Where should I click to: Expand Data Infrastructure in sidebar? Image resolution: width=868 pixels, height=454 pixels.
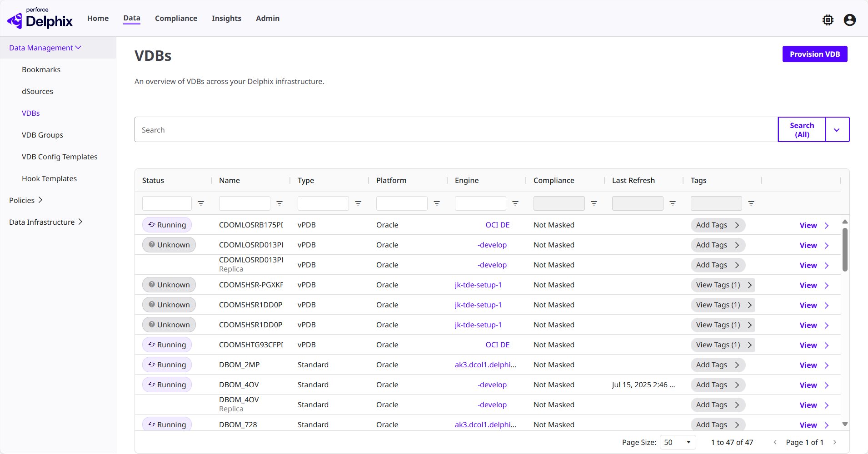45,222
